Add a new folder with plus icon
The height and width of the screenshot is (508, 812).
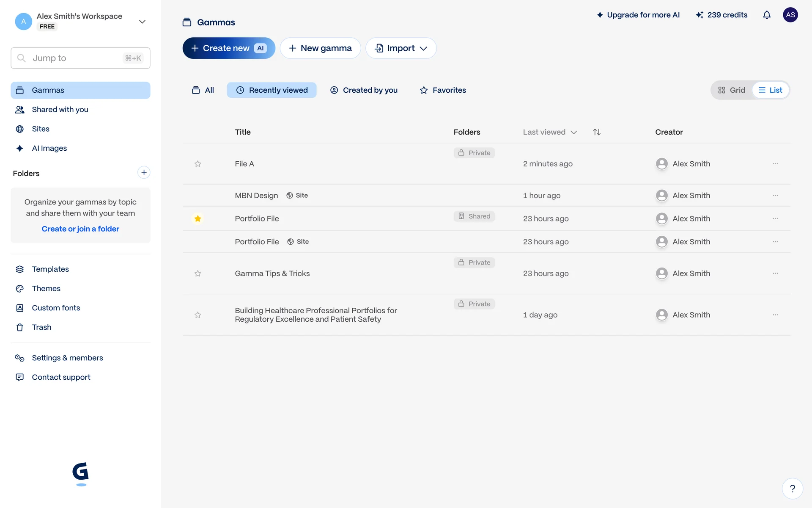tap(144, 172)
